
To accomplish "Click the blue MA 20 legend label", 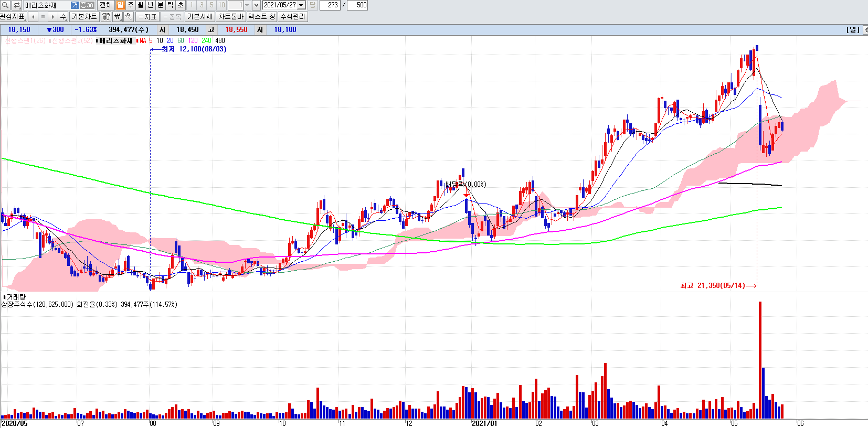I will (170, 40).
